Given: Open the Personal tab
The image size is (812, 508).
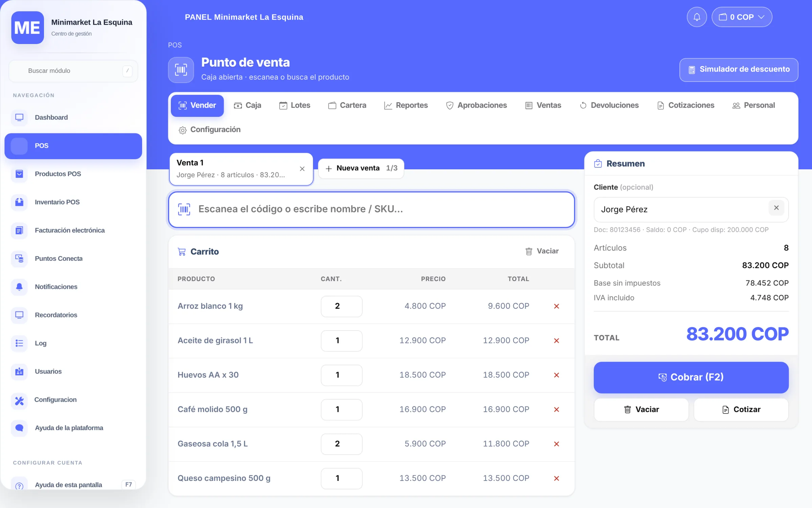Looking at the screenshot, I should pos(753,105).
